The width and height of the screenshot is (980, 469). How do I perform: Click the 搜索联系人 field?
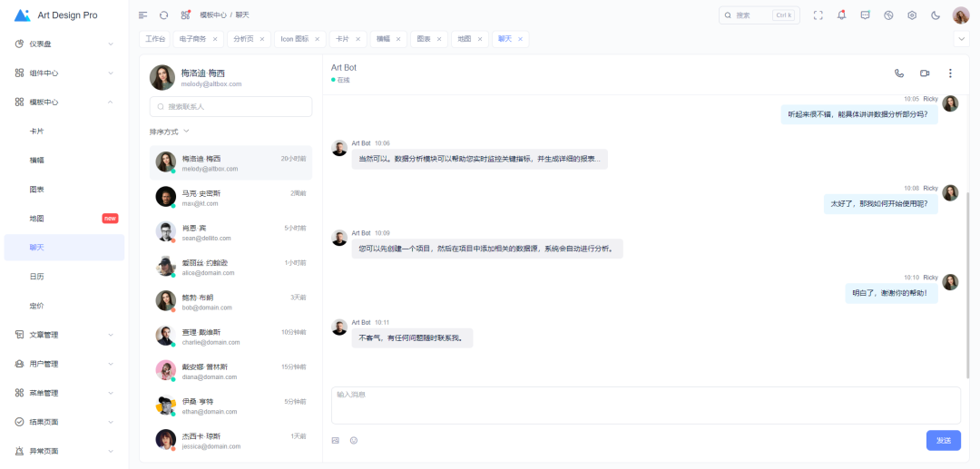230,107
